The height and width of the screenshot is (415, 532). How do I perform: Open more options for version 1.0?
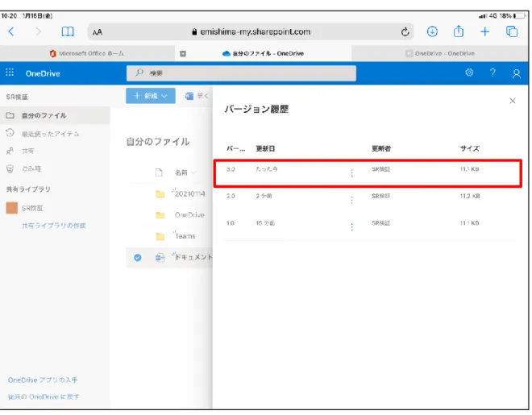coord(351,227)
